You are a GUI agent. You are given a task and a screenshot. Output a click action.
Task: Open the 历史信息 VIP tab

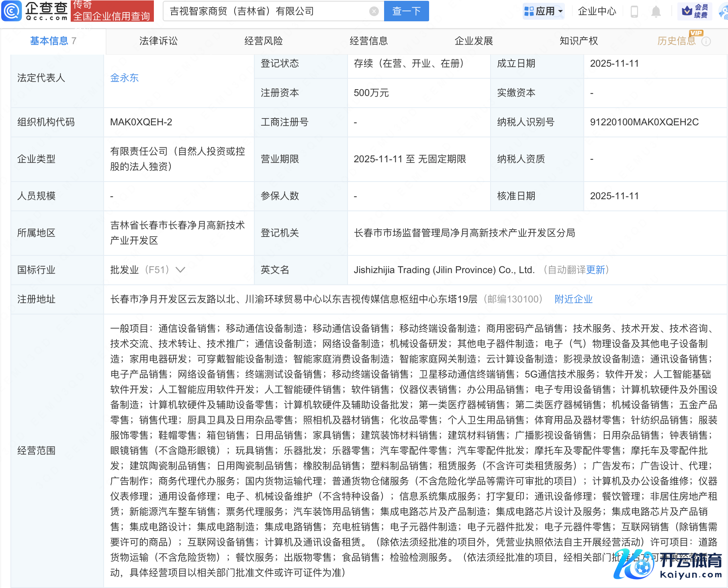(676, 41)
